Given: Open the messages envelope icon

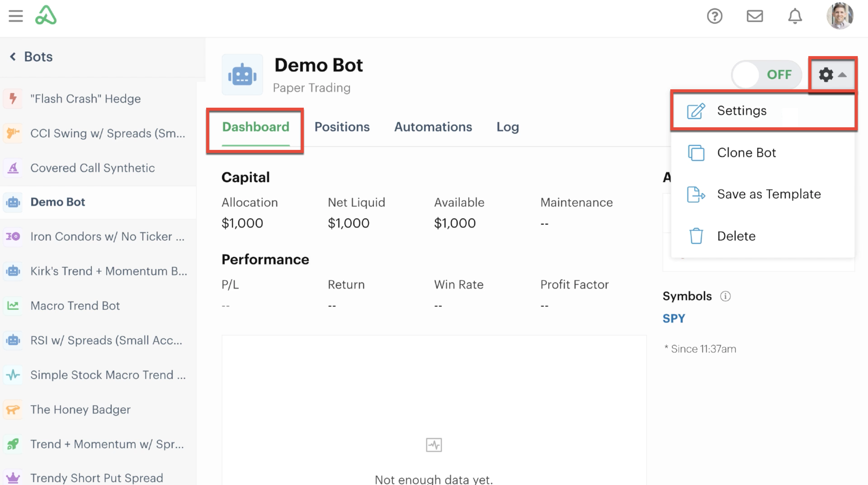Looking at the screenshot, I should pos(754,16).
